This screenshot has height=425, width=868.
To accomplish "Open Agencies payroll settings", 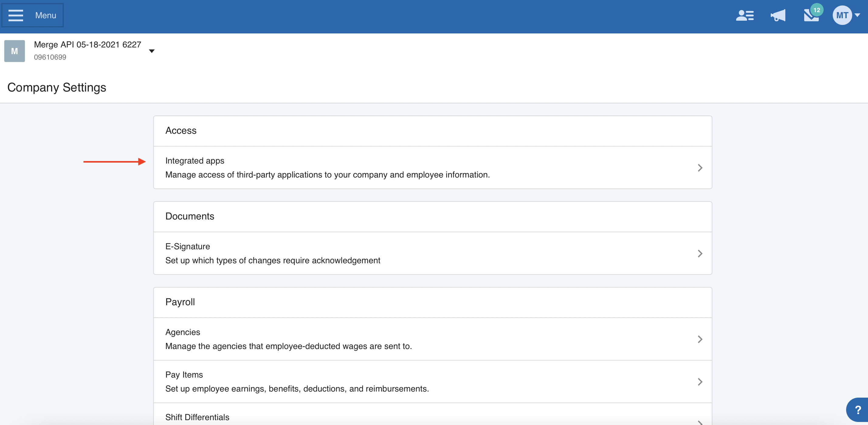I will tap(183, 332).
